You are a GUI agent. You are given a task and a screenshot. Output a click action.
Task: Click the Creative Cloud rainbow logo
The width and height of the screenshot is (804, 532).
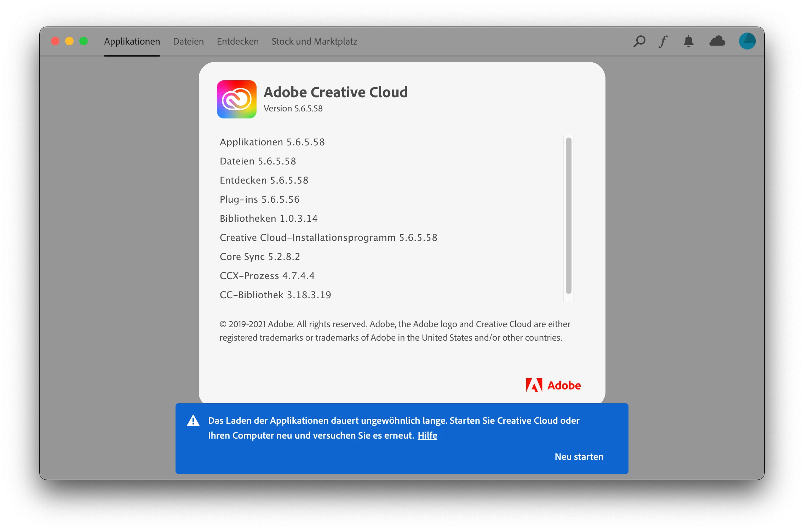236,99
